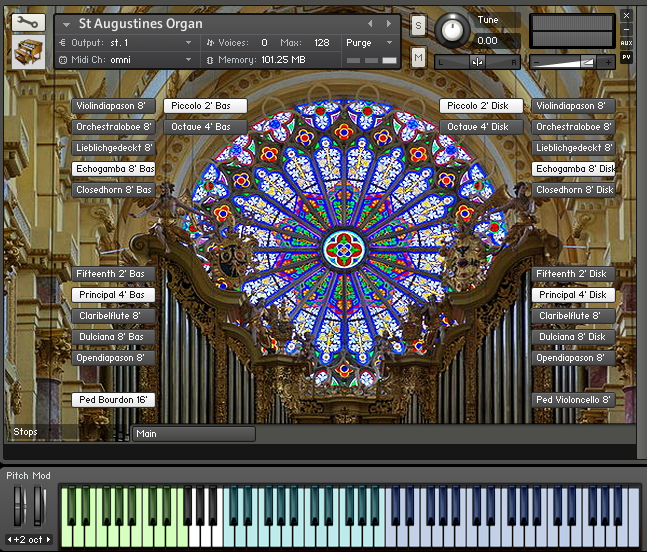The image size is (647, 552).
Task: Increase volume with plus icon
Action: pos(608,63)
